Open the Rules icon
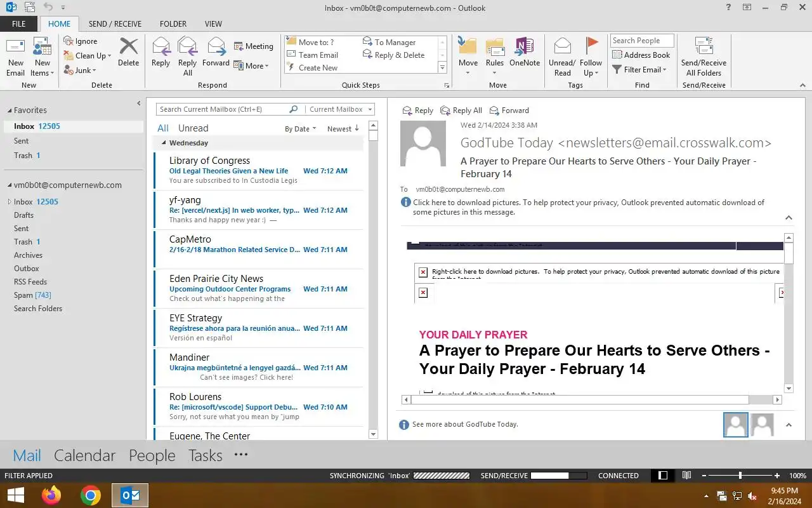This screenshot has width=812, height=508. pyautogui.click(x=495, y=46)
